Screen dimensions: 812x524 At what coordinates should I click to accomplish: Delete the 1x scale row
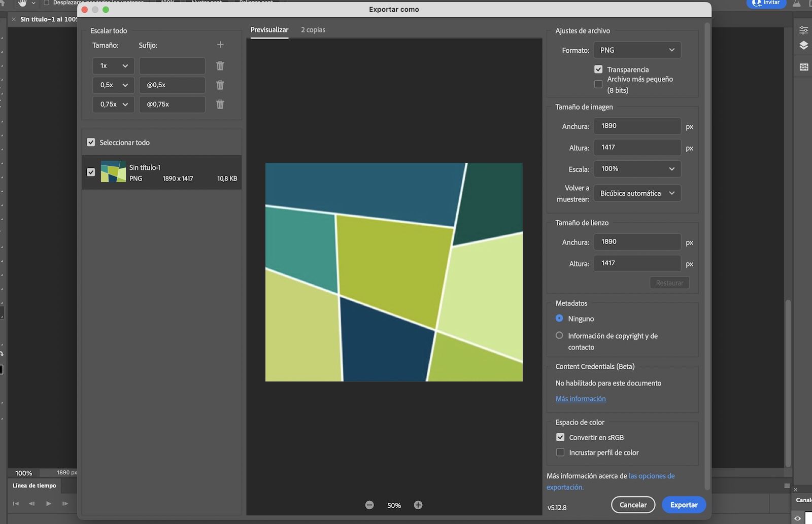point(220,65)
